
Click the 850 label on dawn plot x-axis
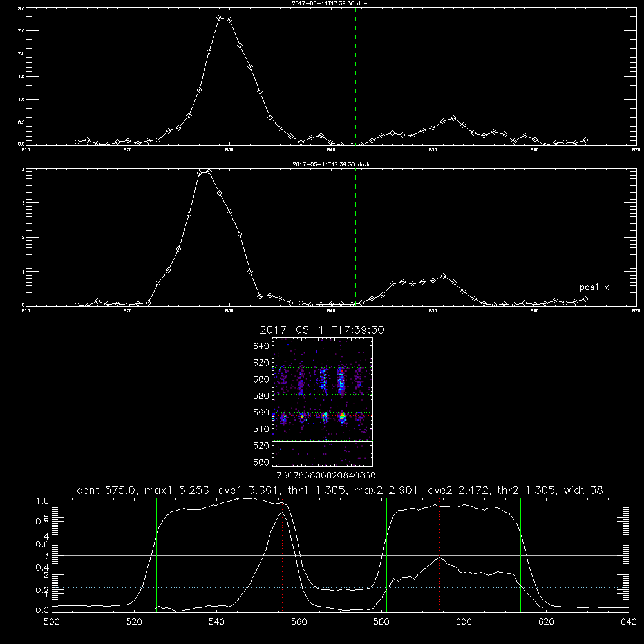click(433, 150)
